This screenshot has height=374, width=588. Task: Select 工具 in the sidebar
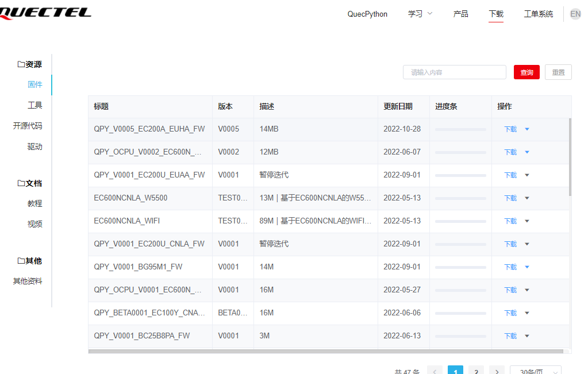click(34, 105)
